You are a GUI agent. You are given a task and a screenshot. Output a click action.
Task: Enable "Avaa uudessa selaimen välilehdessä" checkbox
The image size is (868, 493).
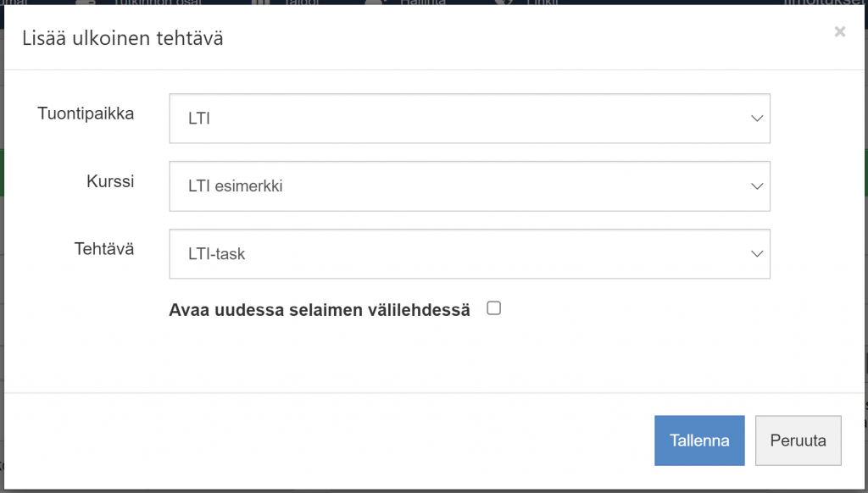[493, 308]
